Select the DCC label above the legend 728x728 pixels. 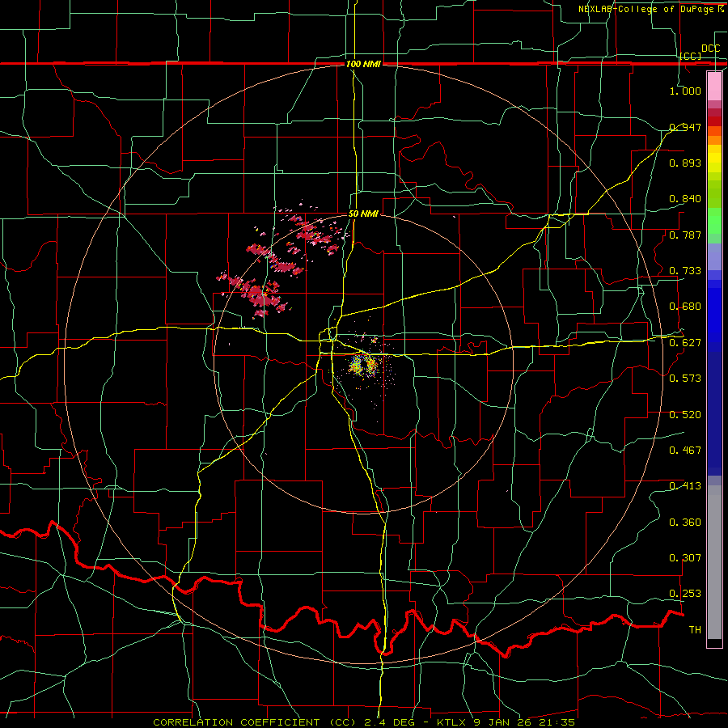tap(710, 49)
